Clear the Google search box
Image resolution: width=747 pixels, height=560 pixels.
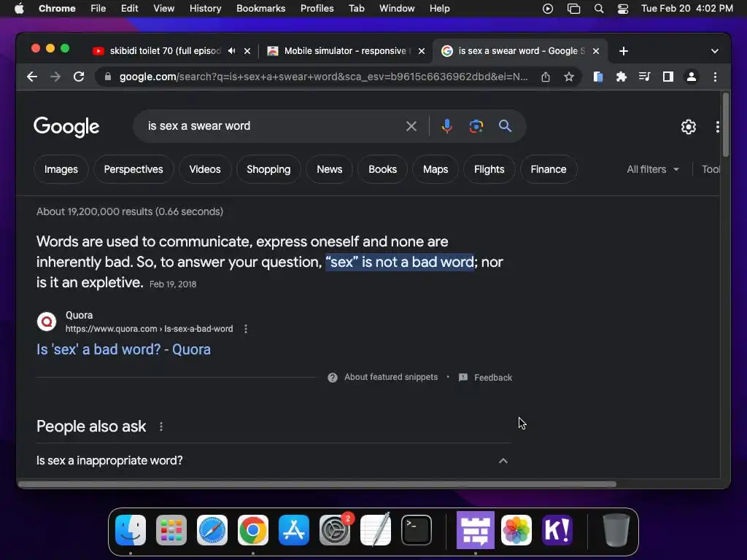pyautogui.click(x=411, y=126)
